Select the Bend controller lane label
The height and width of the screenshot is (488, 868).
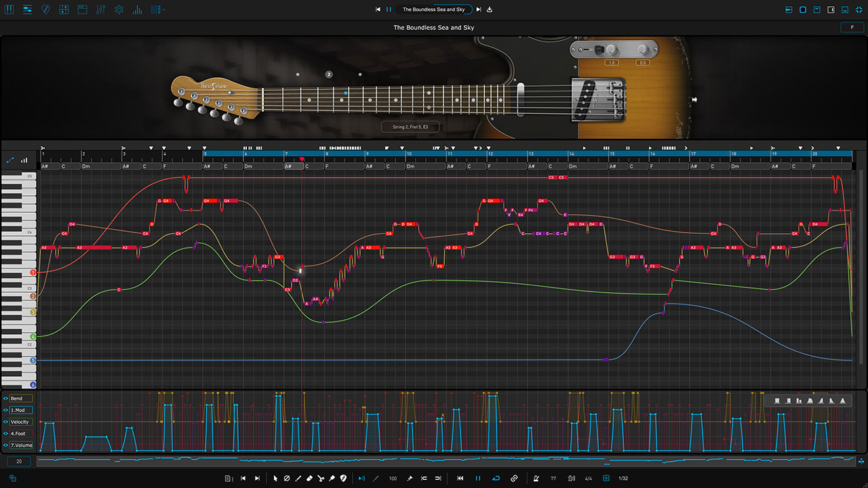click(20, 399)
